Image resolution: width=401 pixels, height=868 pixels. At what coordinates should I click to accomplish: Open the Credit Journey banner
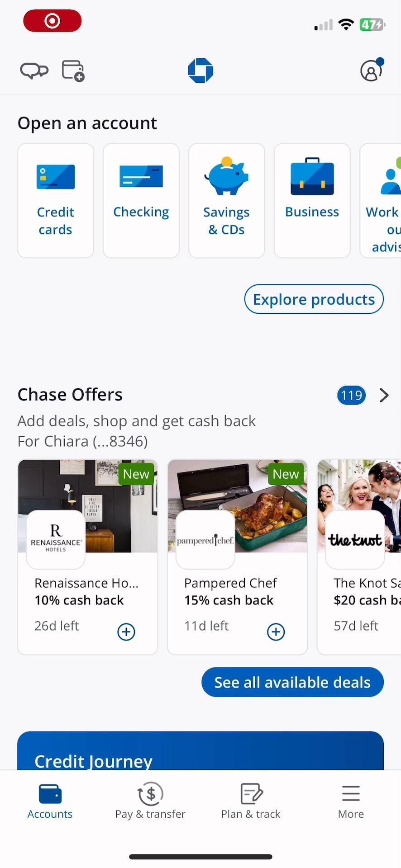click(x=200, y=750)
